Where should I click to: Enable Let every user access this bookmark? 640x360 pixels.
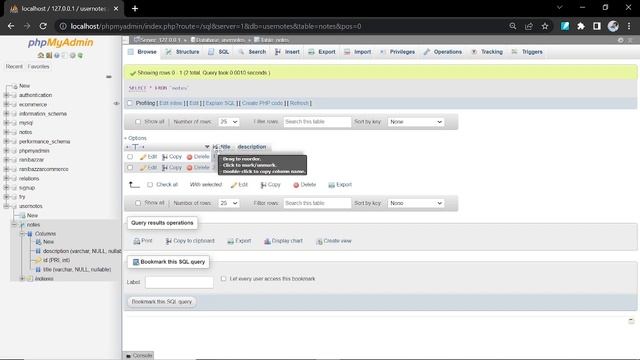point(223,279)
